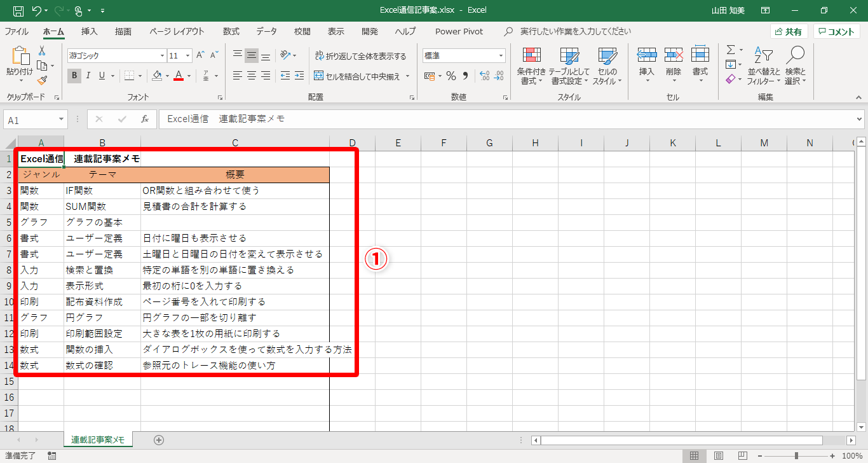The height and width of the screenshot is (463, 868).
Task: Click Merge and Center (セルを結合して中央揃え)
Action: click(358, 76)
